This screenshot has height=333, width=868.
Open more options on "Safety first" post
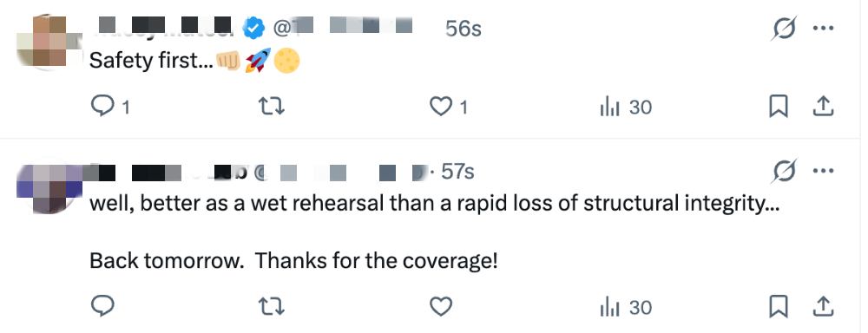click(x=823, y=28)
